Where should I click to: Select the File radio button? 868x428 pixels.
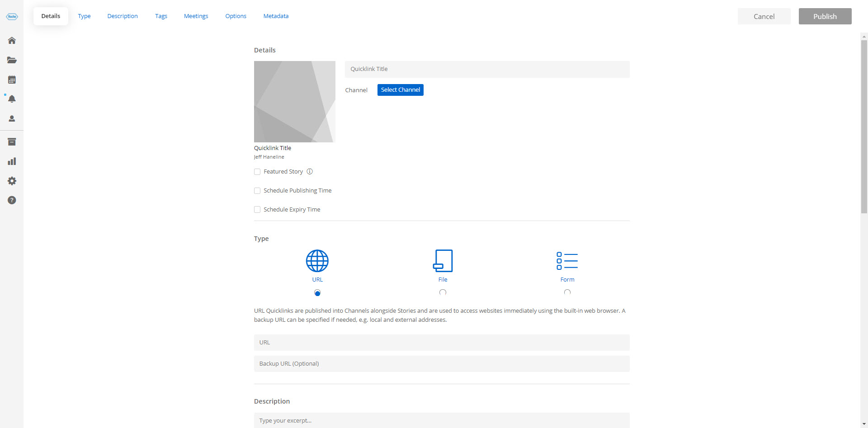pyautogui.click(x=443, y=292)
